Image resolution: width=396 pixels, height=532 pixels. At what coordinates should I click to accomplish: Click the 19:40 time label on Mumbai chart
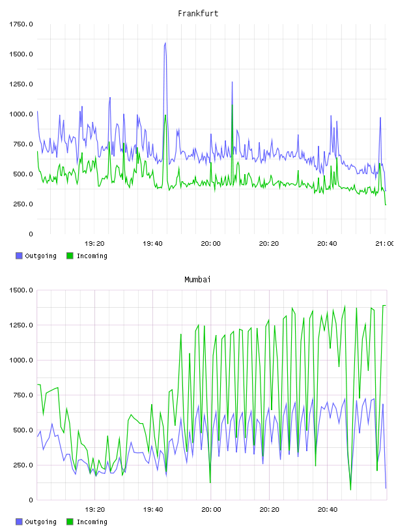pyautogui.click(x=153, y=510)
